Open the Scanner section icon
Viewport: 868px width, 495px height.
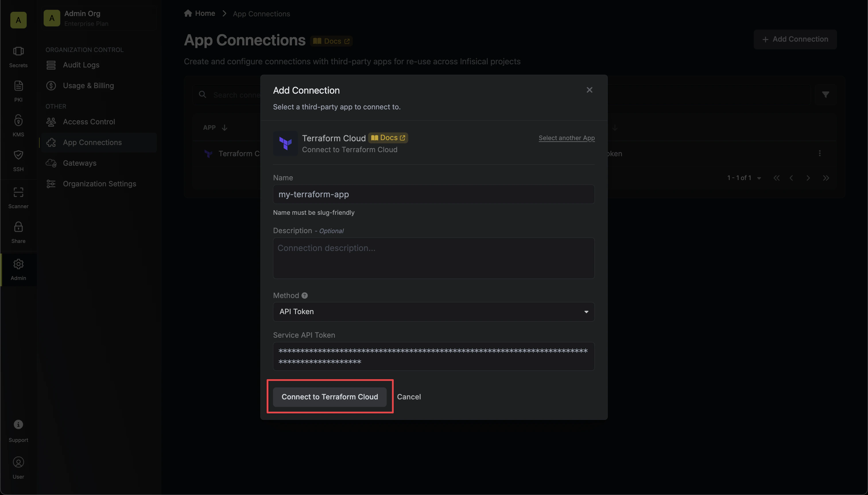(18, 192)
